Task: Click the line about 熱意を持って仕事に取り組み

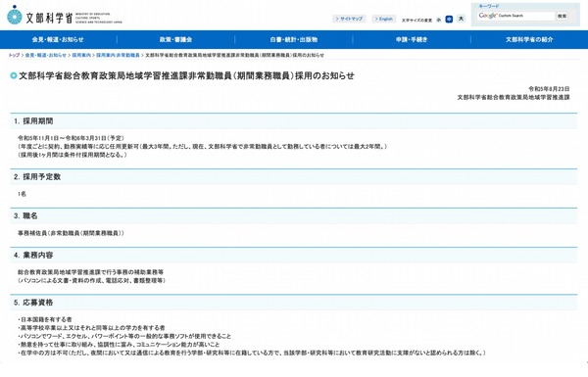Action: pyautogui.click(x=119, y=345)
